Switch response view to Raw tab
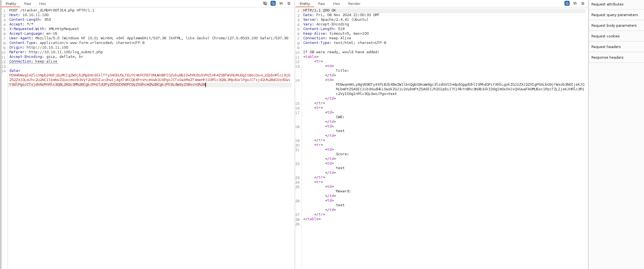This screenshot has height=269, width=644. (x=321, y=4)
